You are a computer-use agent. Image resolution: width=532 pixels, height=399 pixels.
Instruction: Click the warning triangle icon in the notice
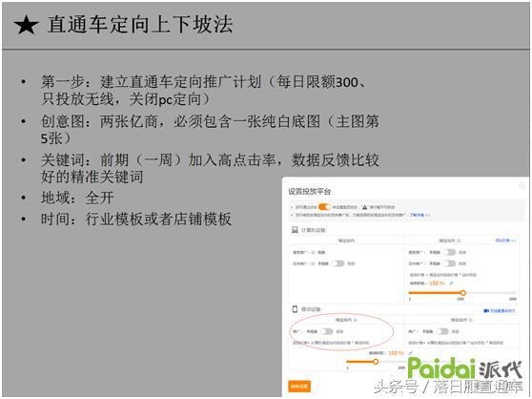click(x=364, y=207)
